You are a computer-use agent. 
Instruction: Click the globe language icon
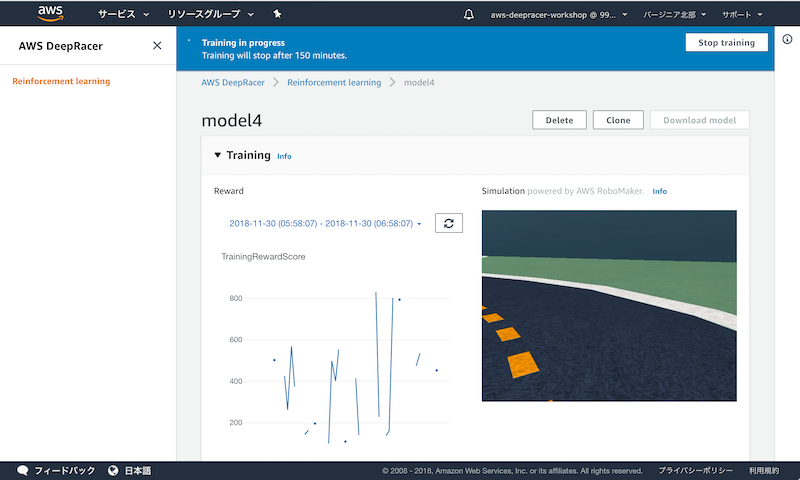tap(113, 470)
